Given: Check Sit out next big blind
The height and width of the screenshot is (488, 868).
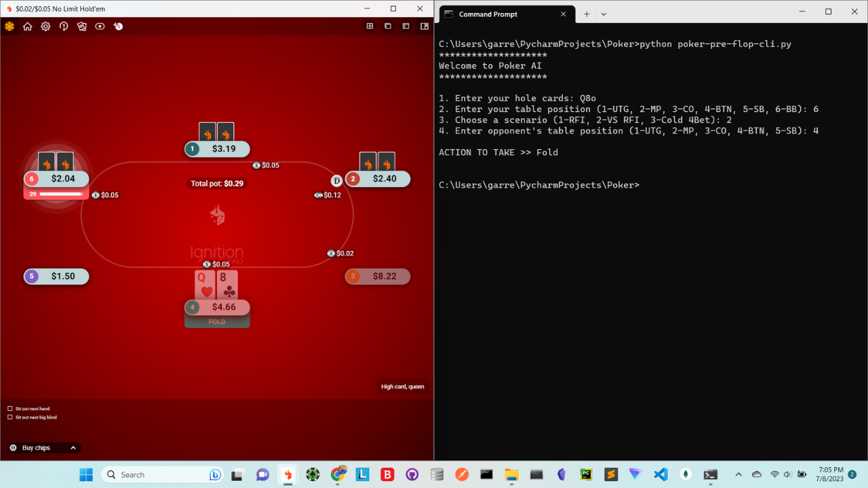Looking at the screenshot, I should [10, 418].
